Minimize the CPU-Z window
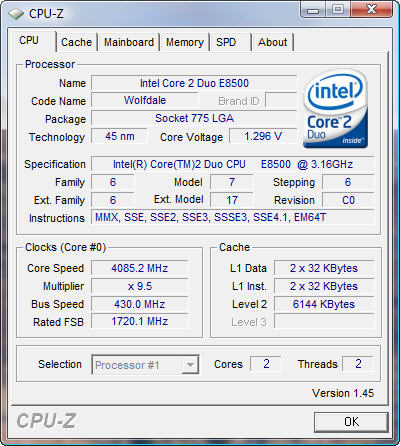Screen dimensions: 400x446 (313, 10)
